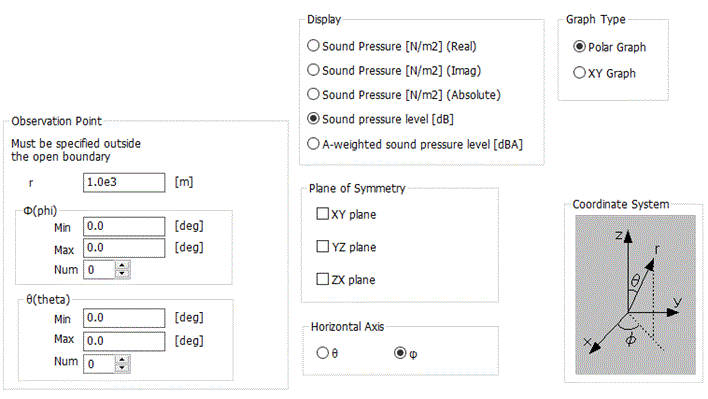Increase θ(theta) Num with up arrow

(x=122, y=360)
